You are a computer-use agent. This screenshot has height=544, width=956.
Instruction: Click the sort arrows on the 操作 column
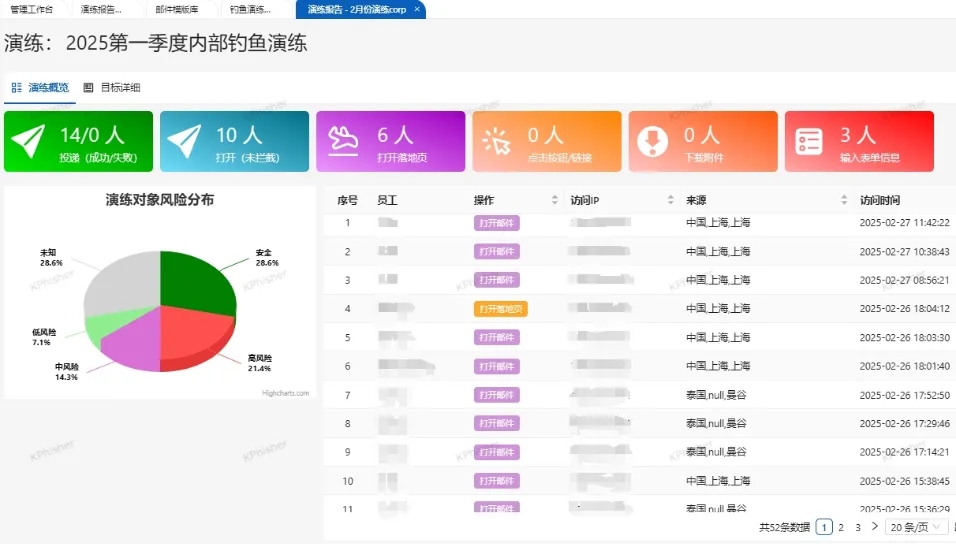(555, 200)
